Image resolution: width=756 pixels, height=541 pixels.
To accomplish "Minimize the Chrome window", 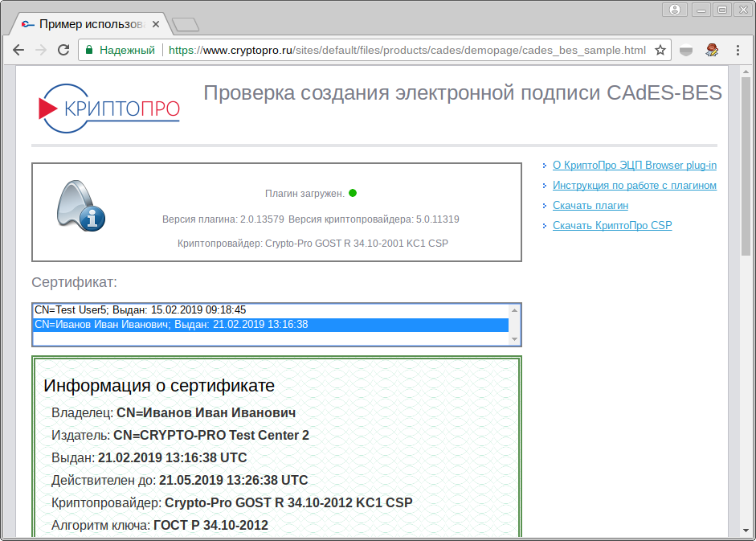I will click(701, 10).
